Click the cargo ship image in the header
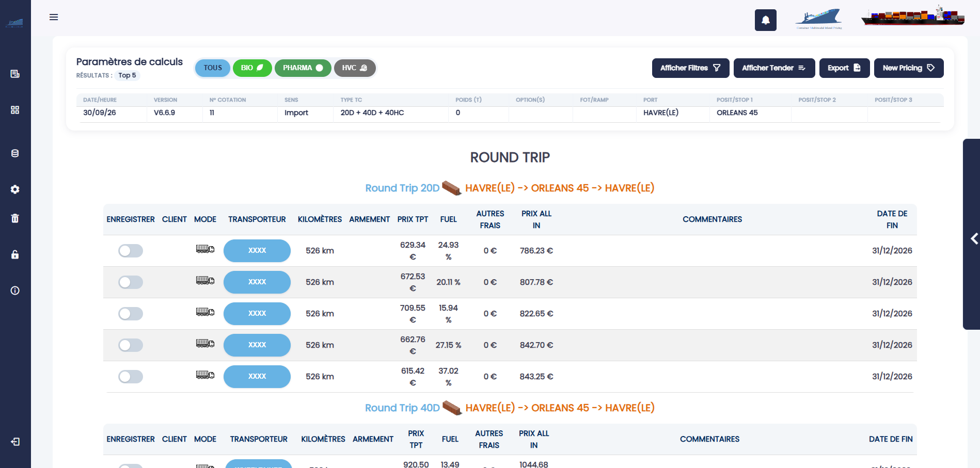This screenshot has width=980, height=468. pyautogui.click(x=912, y=16)
